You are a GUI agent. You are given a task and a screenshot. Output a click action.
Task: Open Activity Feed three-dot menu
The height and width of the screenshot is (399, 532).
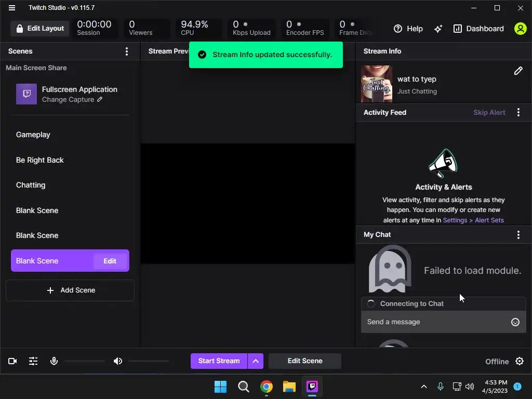point(518,112)
